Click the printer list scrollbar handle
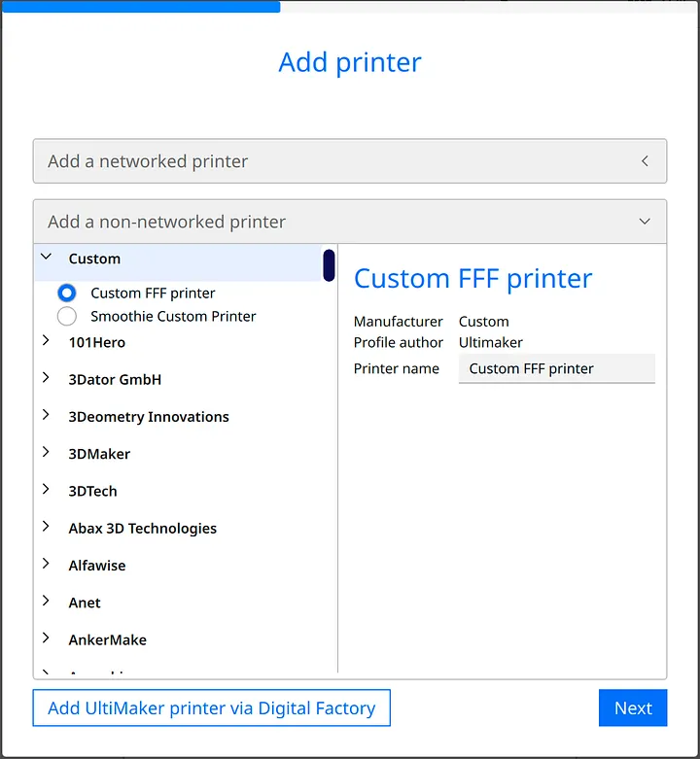This screenshot has height=759, width=700. (330, 265)
